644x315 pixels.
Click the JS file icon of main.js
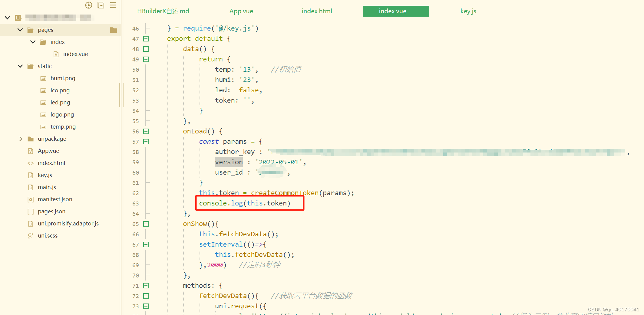point(31,187)
